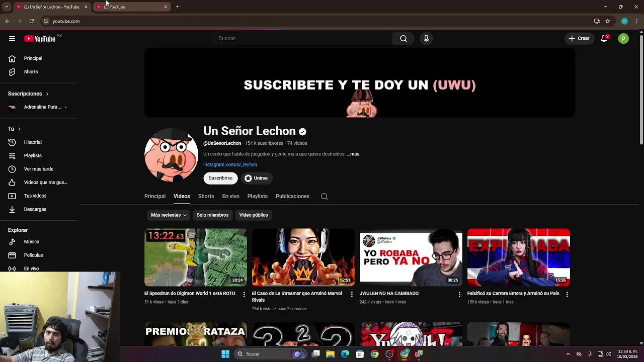Open the channel Playlists tab

(258, 197)
